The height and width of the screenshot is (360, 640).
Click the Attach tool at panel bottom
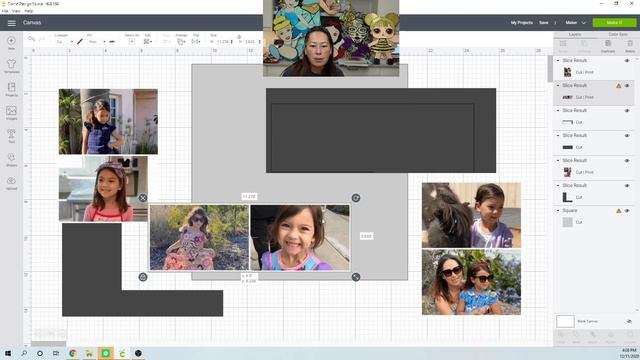coord(593,337)
